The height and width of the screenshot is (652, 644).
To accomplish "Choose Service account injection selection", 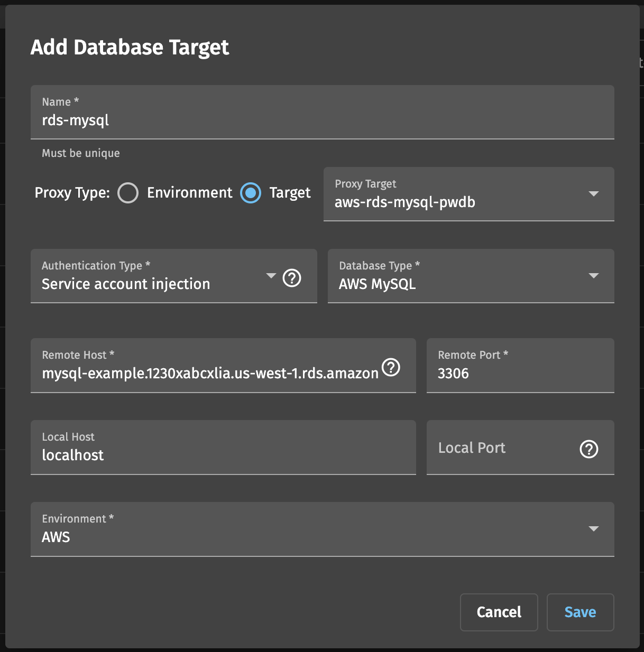I will tap(126, 284).
